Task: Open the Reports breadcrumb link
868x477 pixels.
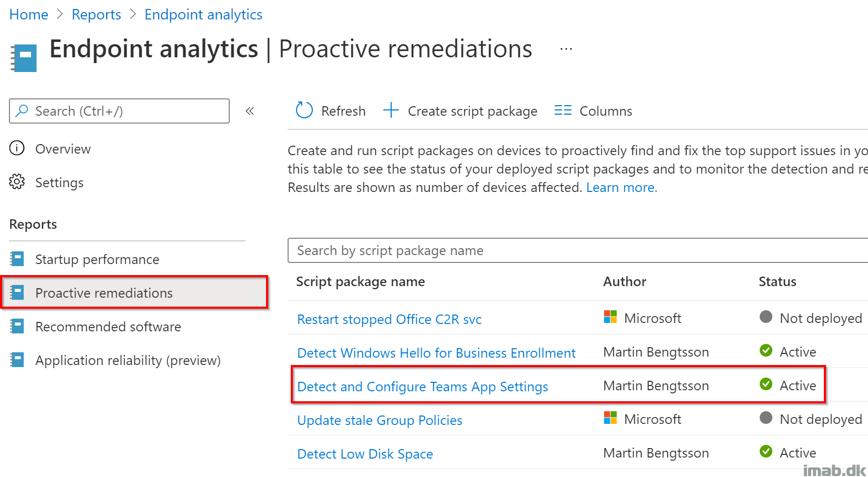Action: [96, 15]
